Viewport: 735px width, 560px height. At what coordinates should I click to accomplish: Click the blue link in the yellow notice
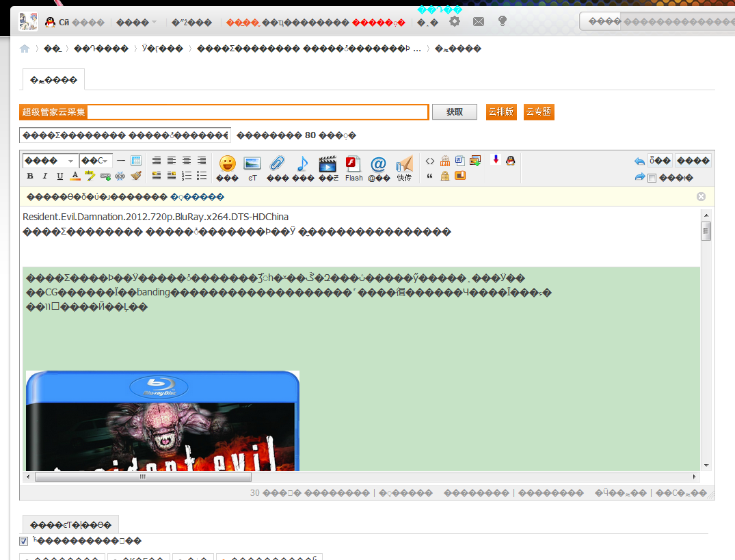pyautogui.click(x=198, y=198)
